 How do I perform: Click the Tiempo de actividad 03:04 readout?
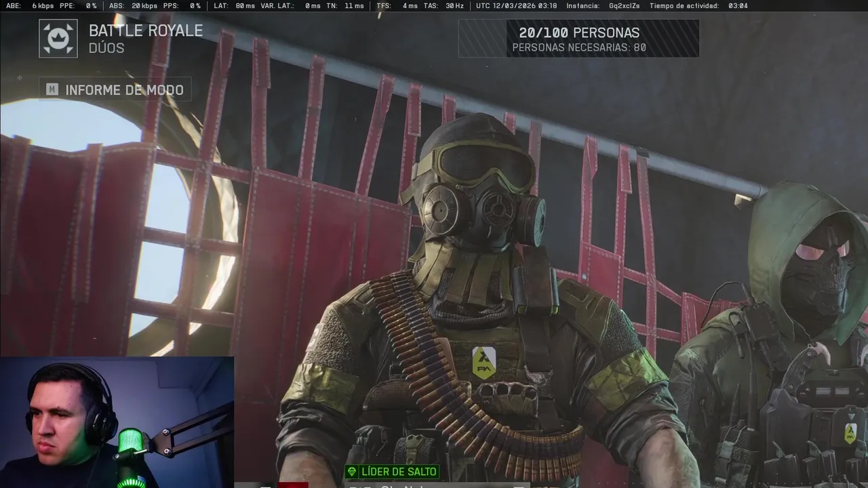point(698,5)
